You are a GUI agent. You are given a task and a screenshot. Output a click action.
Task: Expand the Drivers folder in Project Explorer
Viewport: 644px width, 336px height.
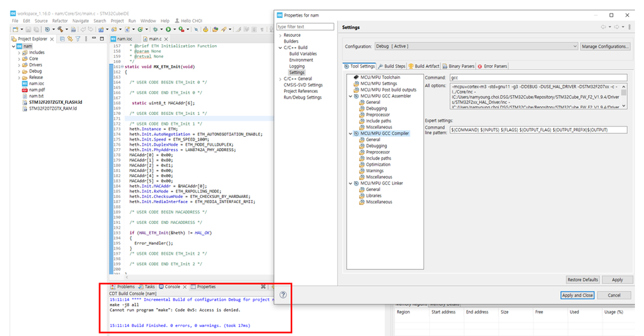tap(19, 65)
